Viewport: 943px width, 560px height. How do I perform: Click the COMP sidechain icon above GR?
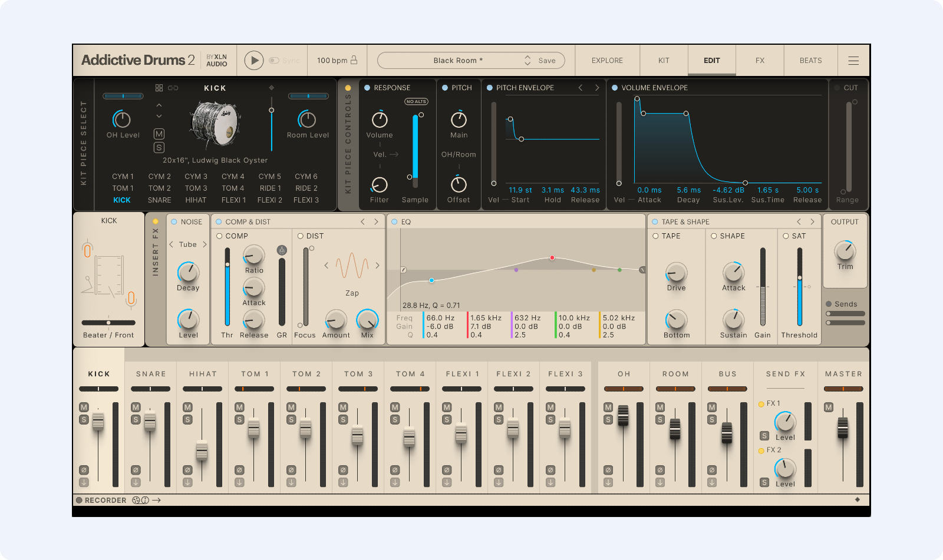[x=282, y=250]
